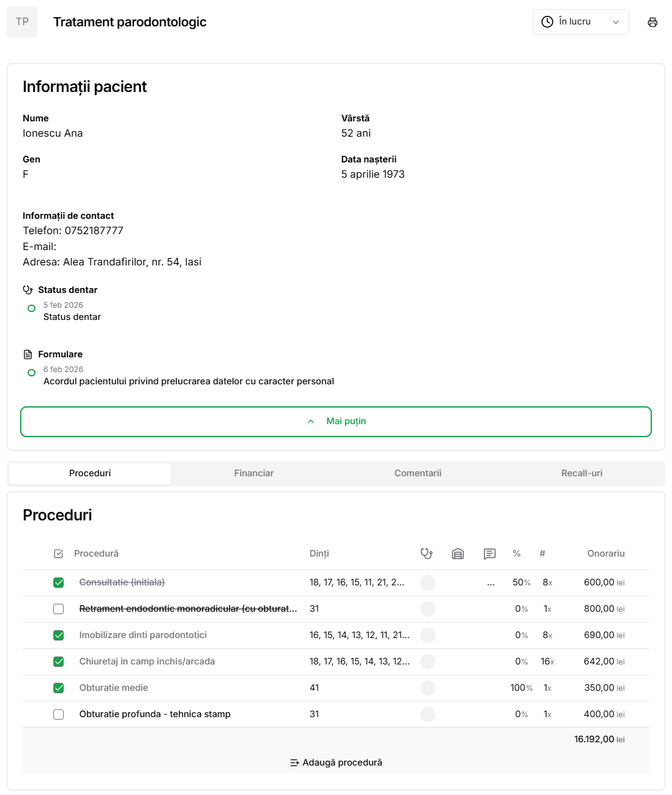Collapse patient info with Mai puțin
This screenshot has height=795, width=672.
pos(336,421)
